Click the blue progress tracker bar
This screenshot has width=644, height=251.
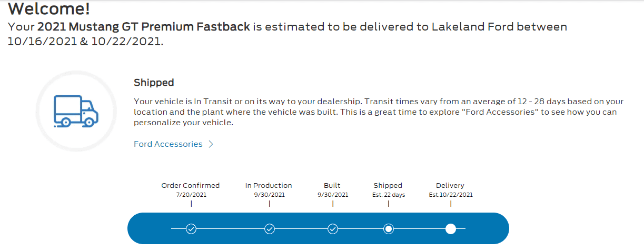coord(318,228)
